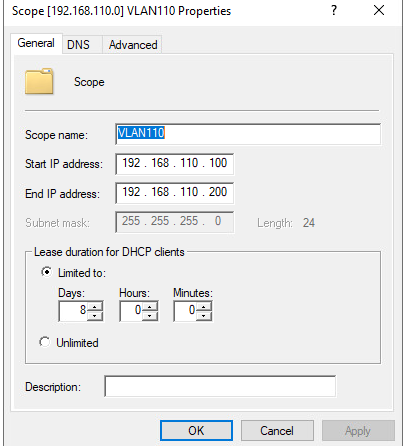Decrease the Days value with down arrow
This screenshot has width=406, height=446.
tap(95, 316)
